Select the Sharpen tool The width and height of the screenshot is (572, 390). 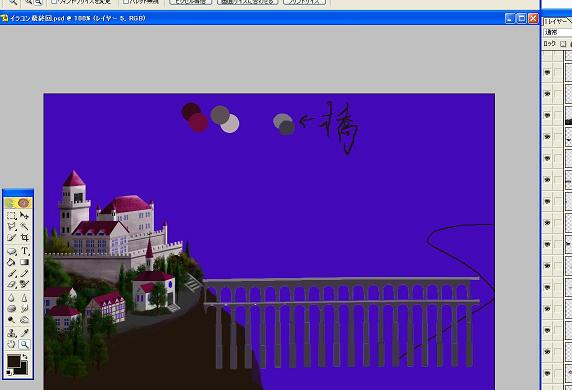click(24, 298)
